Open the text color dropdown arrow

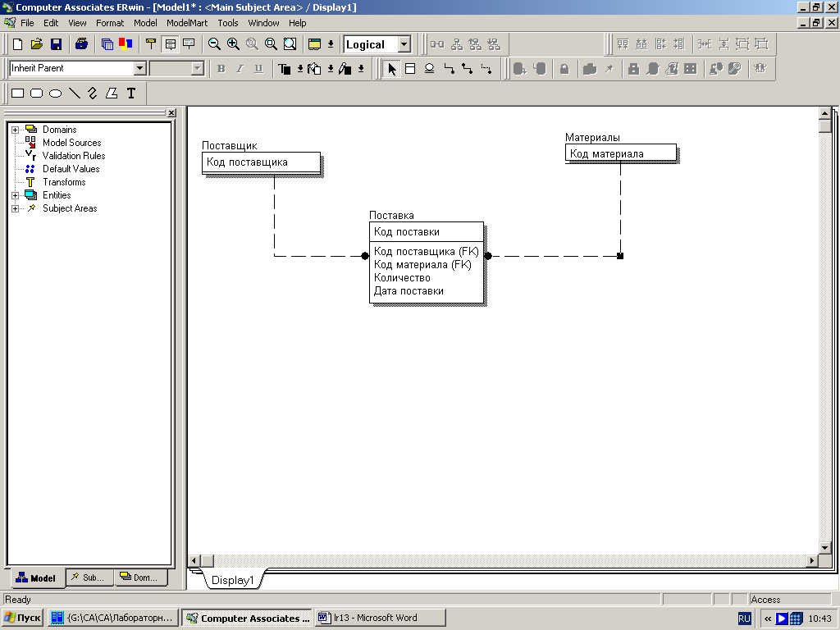click(300, 69)
